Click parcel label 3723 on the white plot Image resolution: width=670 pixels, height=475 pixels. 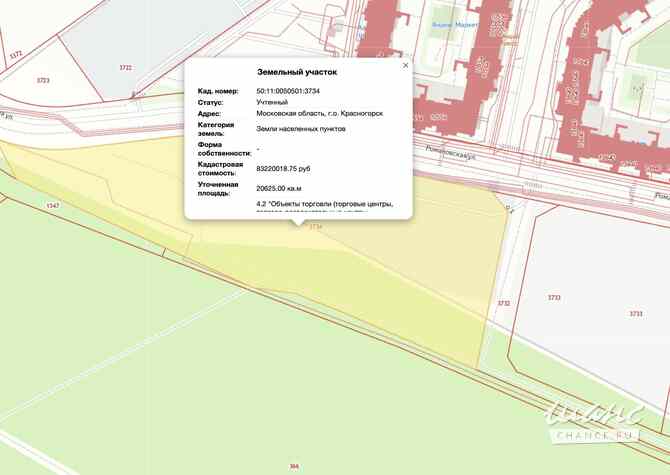pyautogui.click(x=43, y=80)
